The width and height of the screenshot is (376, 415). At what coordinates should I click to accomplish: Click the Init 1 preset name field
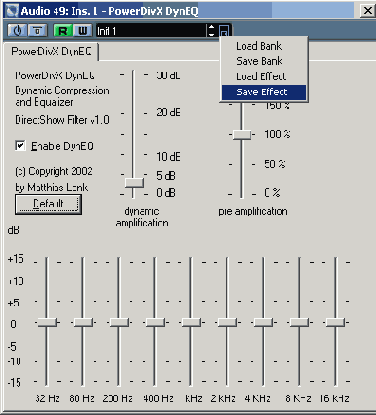tap(151, 31)
